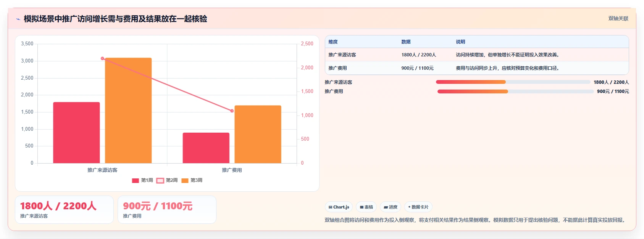Image resolution: width=644 pixels, height=239 pixels.
Task: Click the 推广费用 table row label
Action: click(337, 68)
